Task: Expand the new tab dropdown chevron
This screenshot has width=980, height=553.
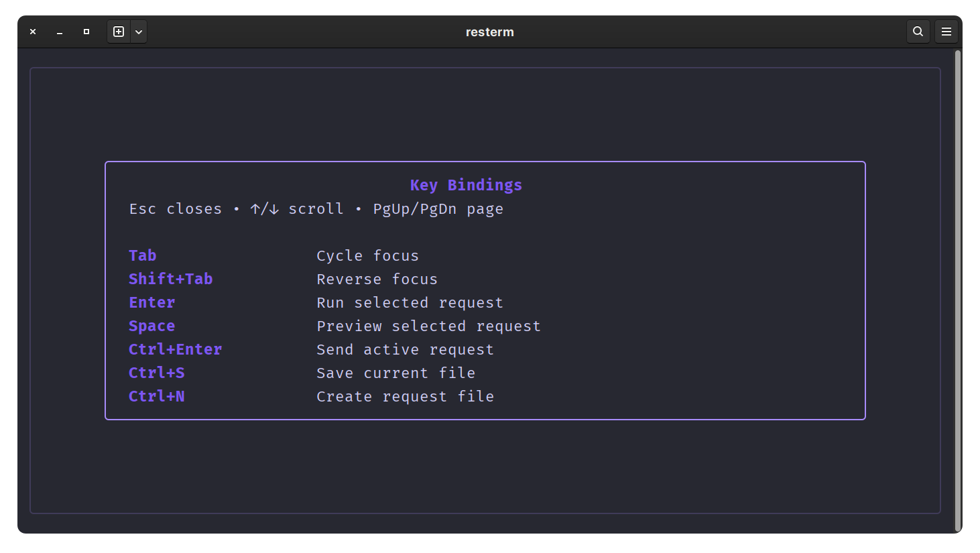Action: (x=139, y=32)
